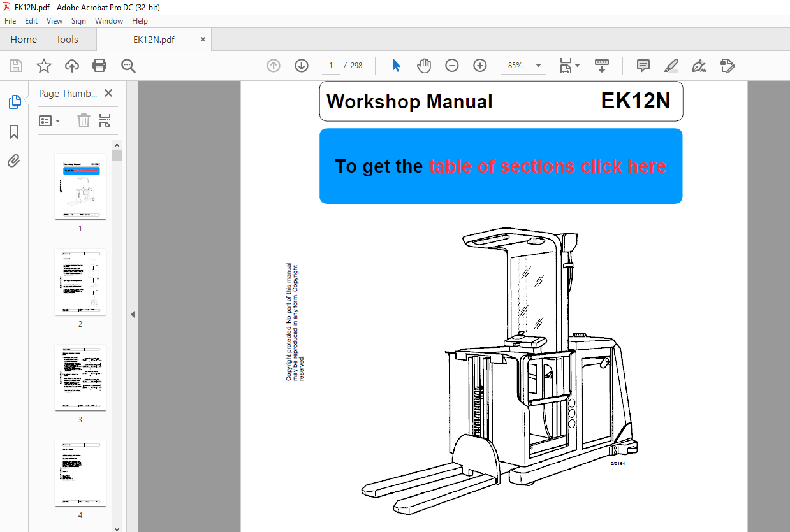The height and width of the screenshot is (532, 790).
Task: Click the EK12N model heading text
Action: (x=636, y=101)
